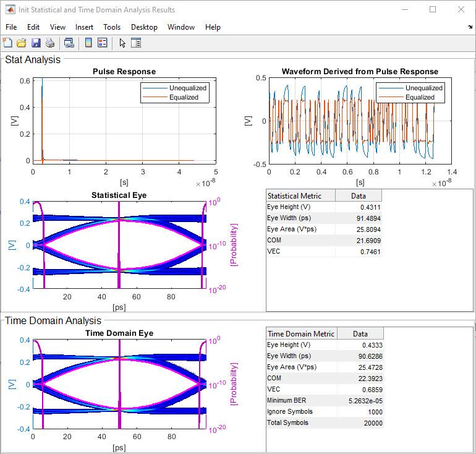Expand the Tools menu

(112, 27)
